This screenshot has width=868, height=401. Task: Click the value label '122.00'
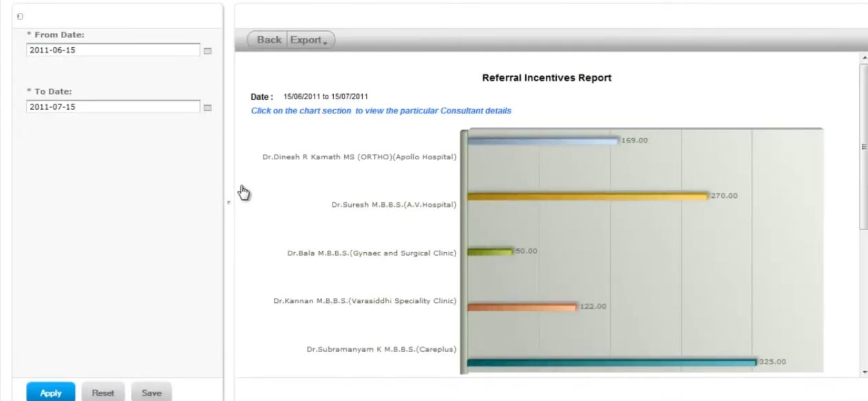[x=593, y=306]
